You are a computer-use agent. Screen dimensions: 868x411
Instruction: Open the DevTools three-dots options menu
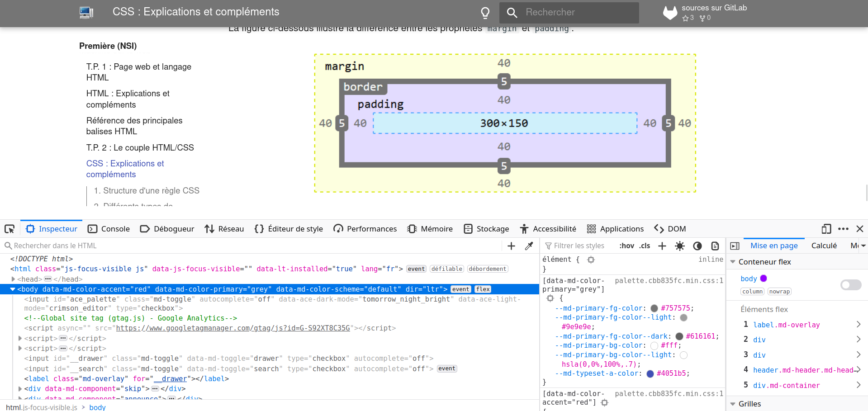843,229
